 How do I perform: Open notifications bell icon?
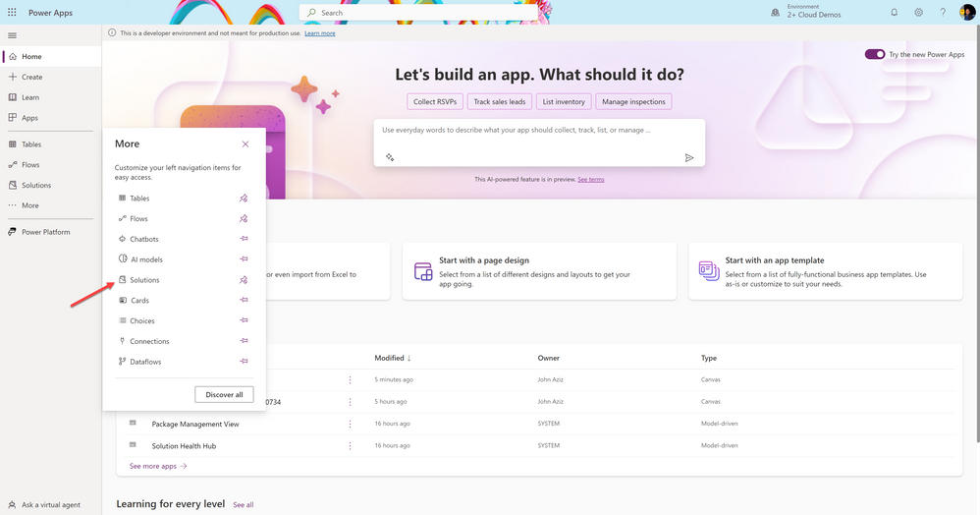895,13
